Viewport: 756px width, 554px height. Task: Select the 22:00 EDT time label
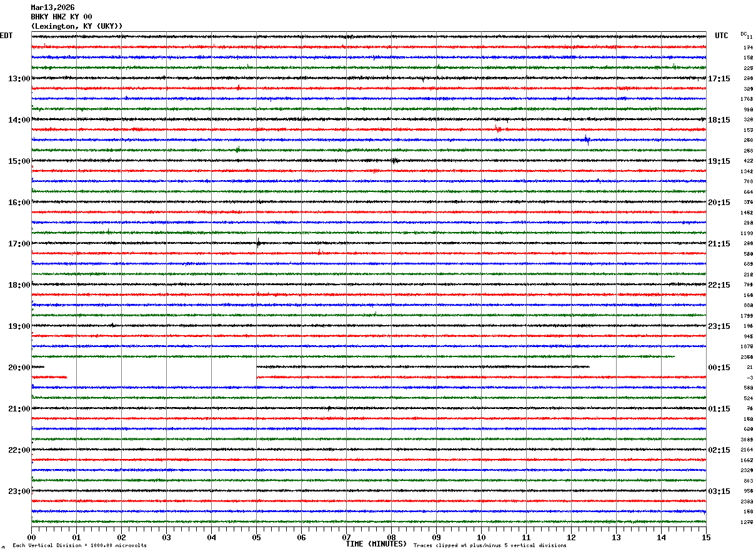pos(19,450)
